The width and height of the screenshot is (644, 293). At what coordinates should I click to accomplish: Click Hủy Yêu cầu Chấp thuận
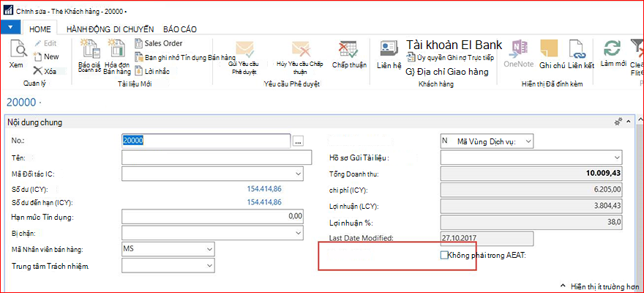click(x=300, y=57)
